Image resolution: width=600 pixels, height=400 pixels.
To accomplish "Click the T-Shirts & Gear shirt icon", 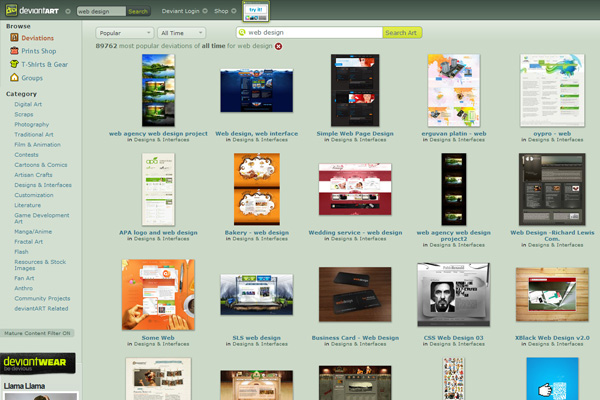I will coord(14,64).
